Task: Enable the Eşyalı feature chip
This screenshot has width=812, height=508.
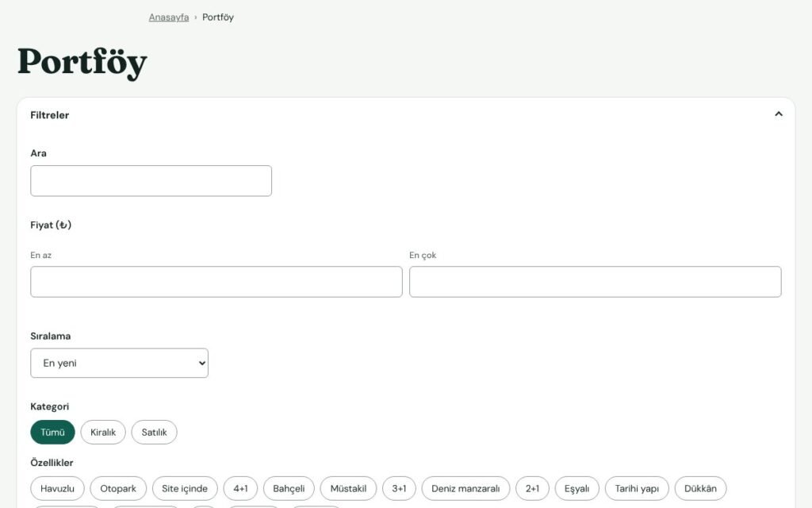Action: [577, 488]
